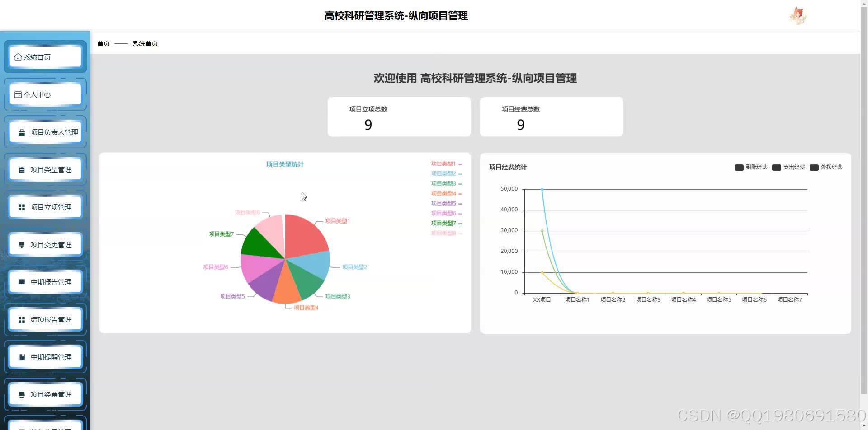Open 项目立项管理 menu
Image resolution: width=868 pixels, height=430 pixels.
[x=45, y=207]
